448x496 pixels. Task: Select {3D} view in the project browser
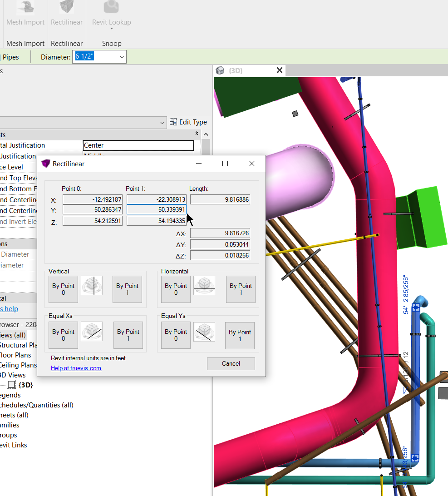25,385
